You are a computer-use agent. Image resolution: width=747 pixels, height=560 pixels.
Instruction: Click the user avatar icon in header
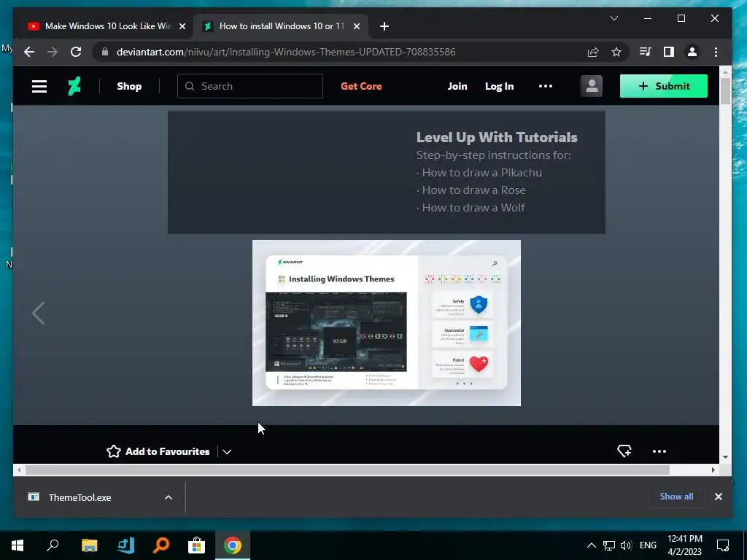pyautogui.click(x=591, y=86)
